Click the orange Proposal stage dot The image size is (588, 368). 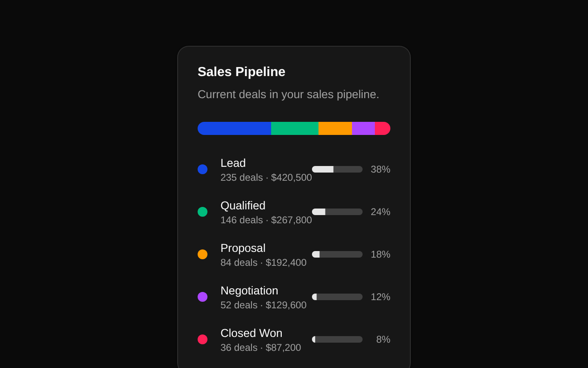[x=203, y=254]
